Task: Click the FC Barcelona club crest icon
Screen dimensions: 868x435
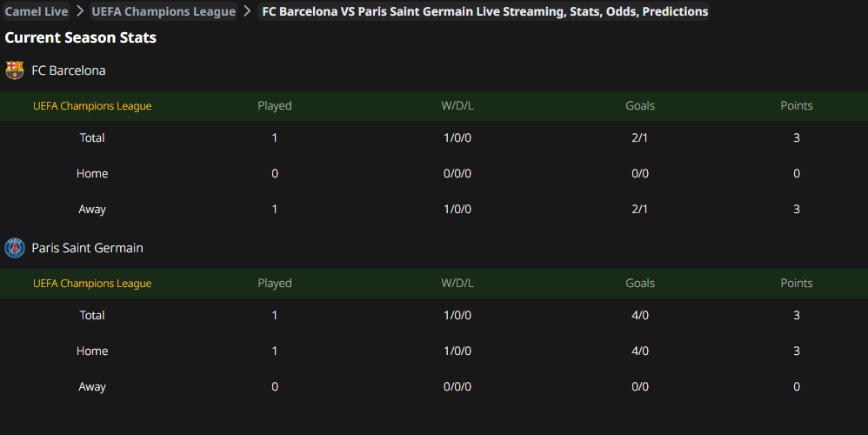Action: 15,70
